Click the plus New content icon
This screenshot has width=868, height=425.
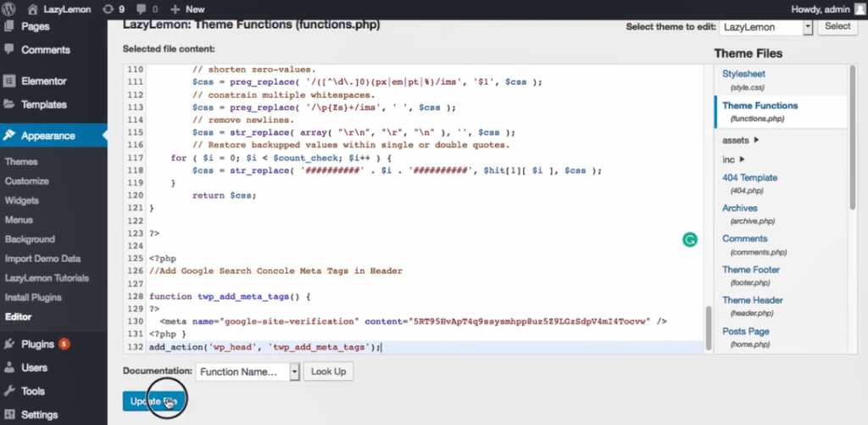[x=175, y=9]
